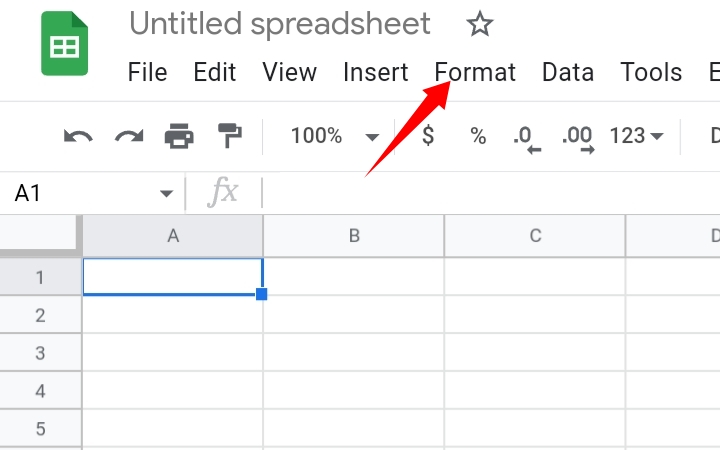Screen dimensions: 720x450
Task: Increase decimal places icon
Action: (x=578, y=139)
